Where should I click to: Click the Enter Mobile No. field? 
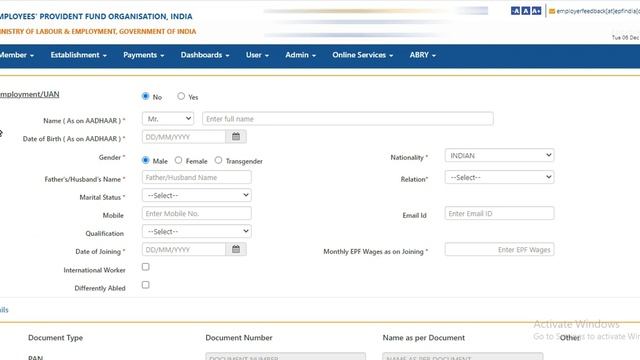(197, 213)
